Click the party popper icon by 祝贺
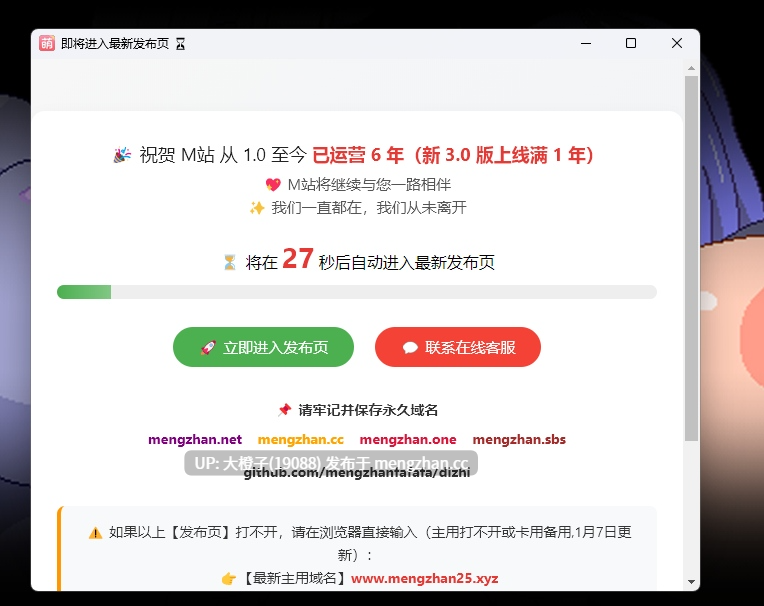764x606 pixels. click(122, 155)
